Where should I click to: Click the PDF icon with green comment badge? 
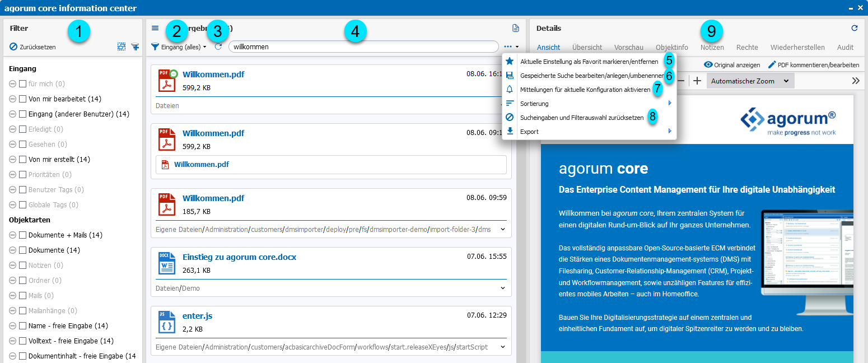tap(167, 80)
